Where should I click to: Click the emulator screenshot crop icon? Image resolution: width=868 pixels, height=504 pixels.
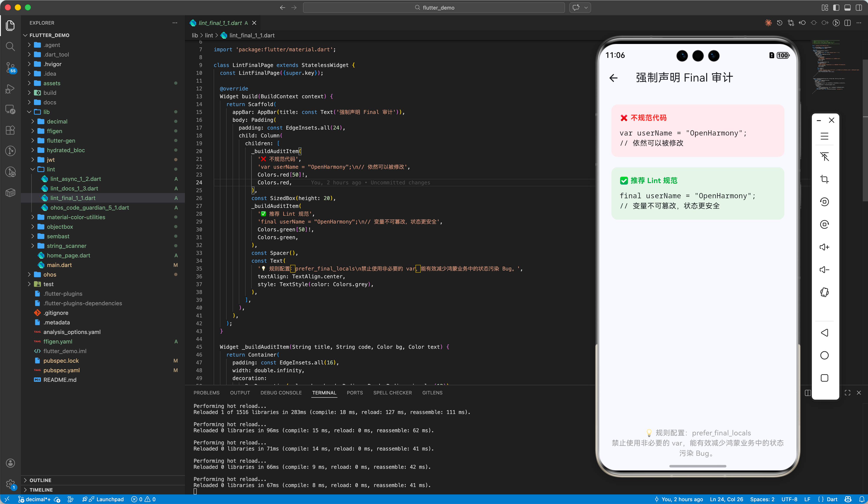(824, 179)
